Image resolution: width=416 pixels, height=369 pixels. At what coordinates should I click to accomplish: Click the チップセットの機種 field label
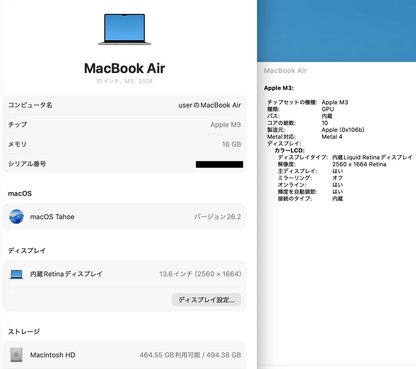[x=292, y=102]
